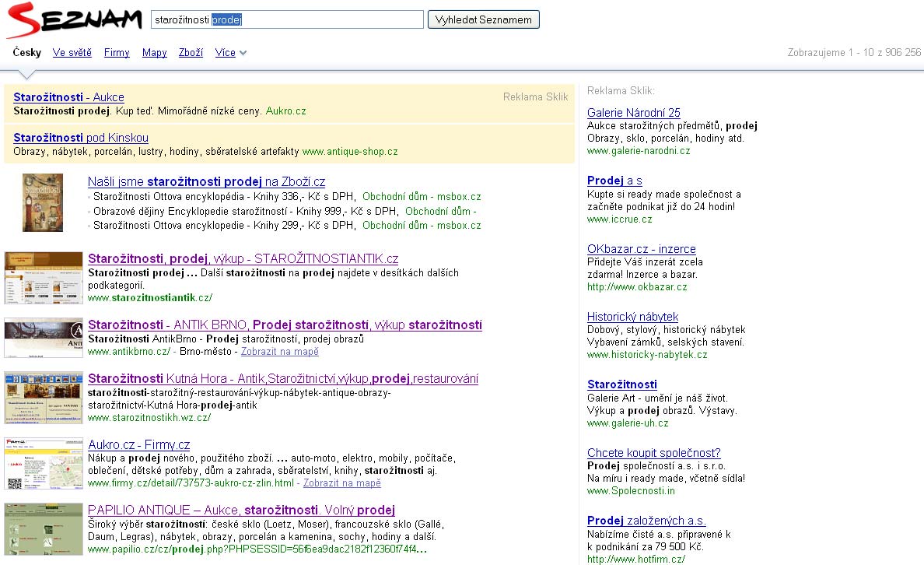Switch to the Ve světě tab
The height and width of the screenshot is (565, 924).
72,52
